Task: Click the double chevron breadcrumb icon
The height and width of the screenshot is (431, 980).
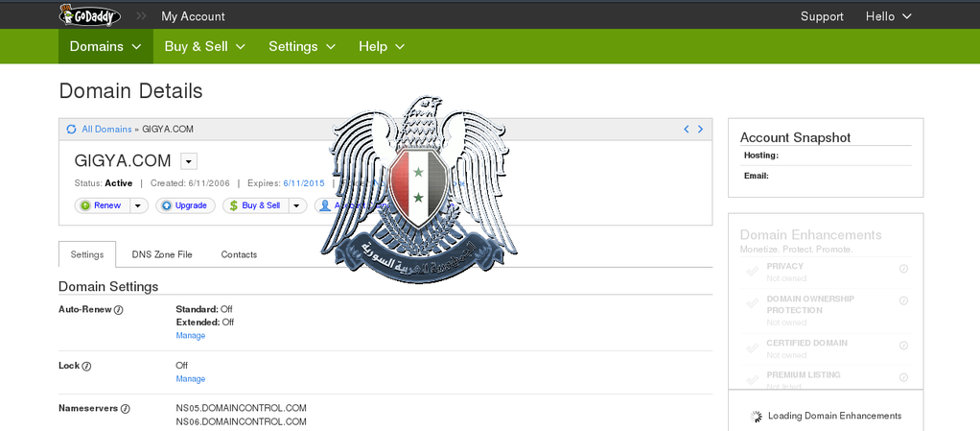Action: point(141,15)
